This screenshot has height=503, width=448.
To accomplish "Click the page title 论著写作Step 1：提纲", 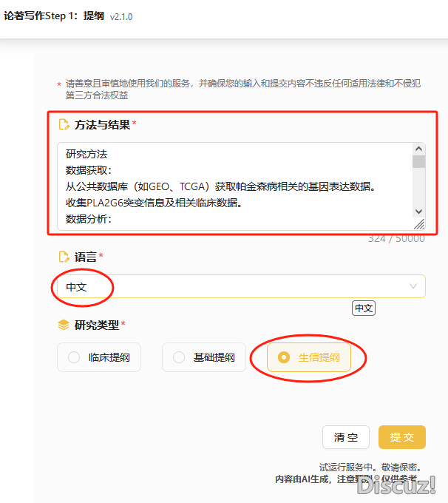I will pyautogui.click(x=54, y=16).
